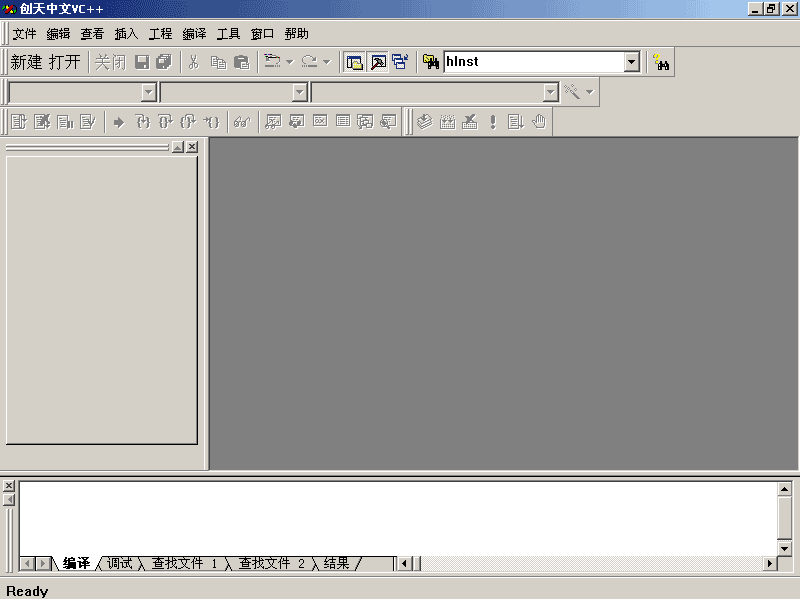Expand the WizardBar actions dropdown arrow

[590, 92]
